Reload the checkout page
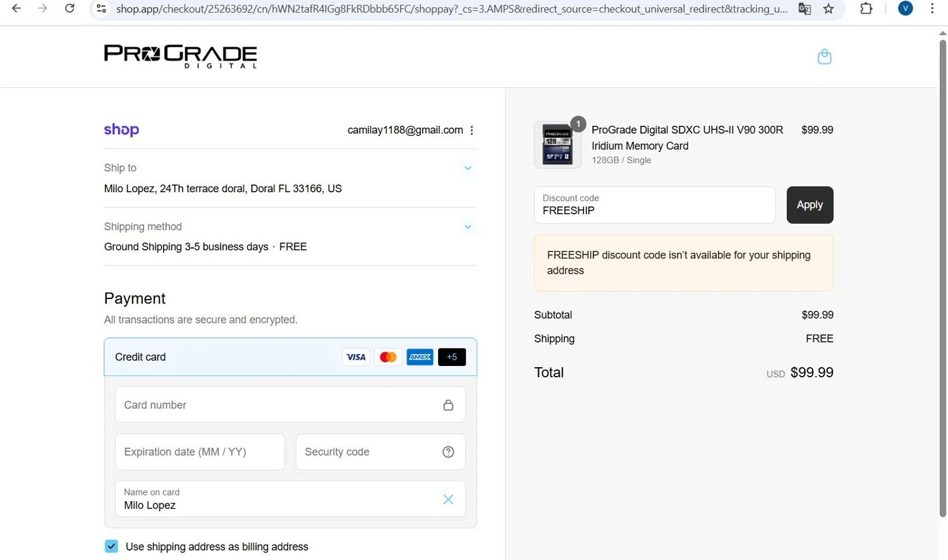Viewport: 948px width, 560px height. point(70,8)
